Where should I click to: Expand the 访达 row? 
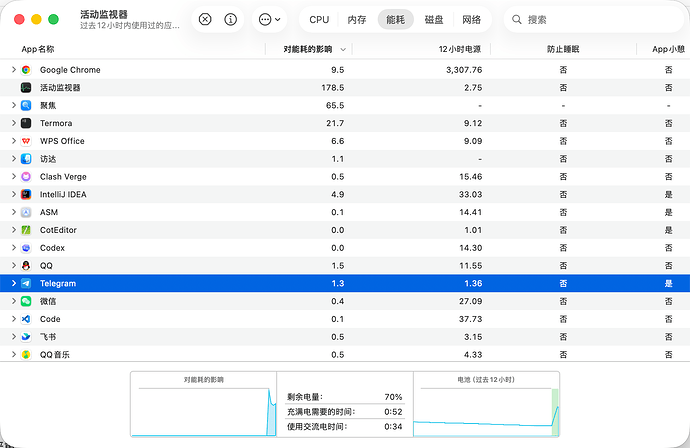click(14, 159)
